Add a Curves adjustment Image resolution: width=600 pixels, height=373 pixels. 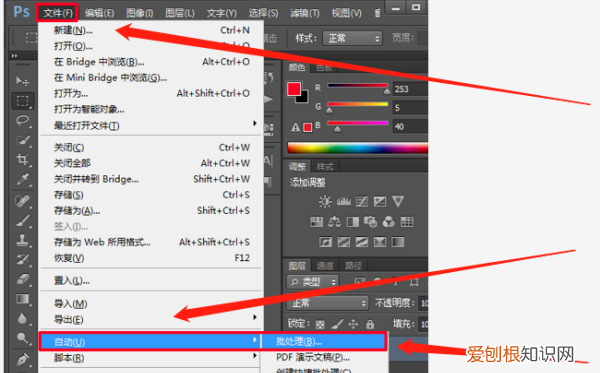362,202
